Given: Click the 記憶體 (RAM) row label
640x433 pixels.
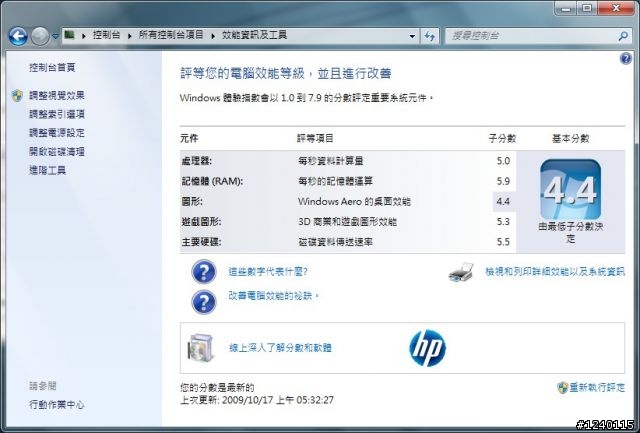Looking at the screenshot, I should click(x=212, y=181).
